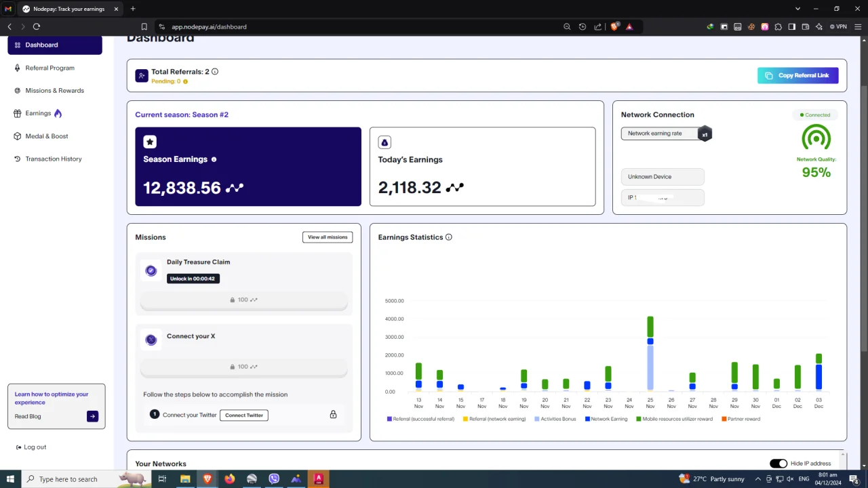The image size is (868, 488).
Task: Click the Unknown Device field
Action: [x=663, y=177]
